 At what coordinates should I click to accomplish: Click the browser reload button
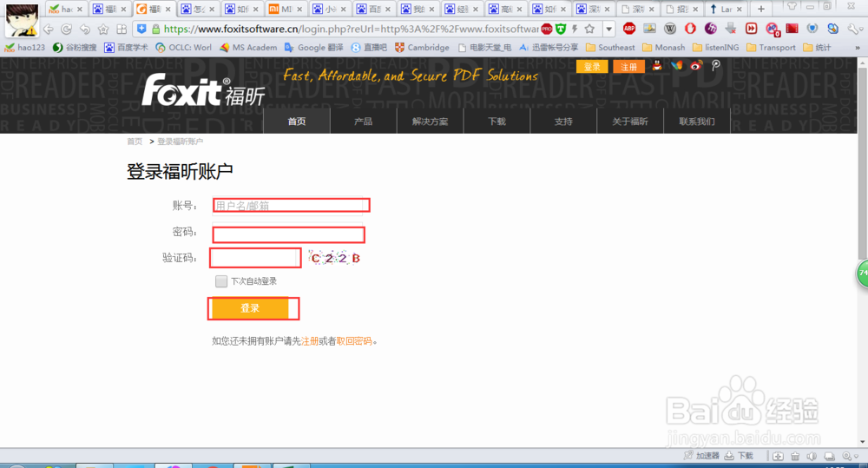pos(67,29)
